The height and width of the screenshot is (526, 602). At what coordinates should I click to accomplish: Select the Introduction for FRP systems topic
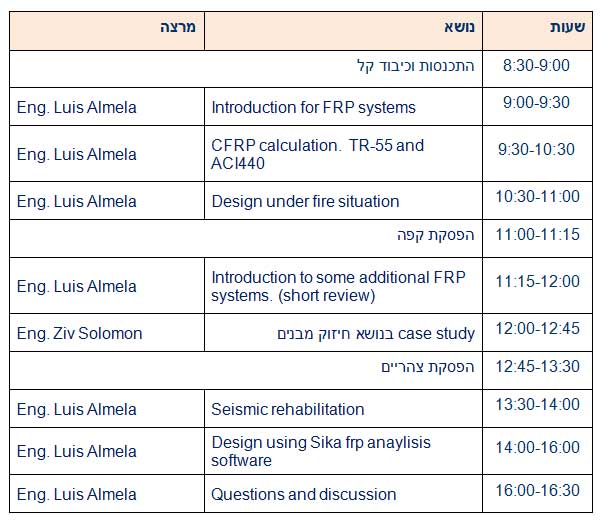tap(313, 107)
